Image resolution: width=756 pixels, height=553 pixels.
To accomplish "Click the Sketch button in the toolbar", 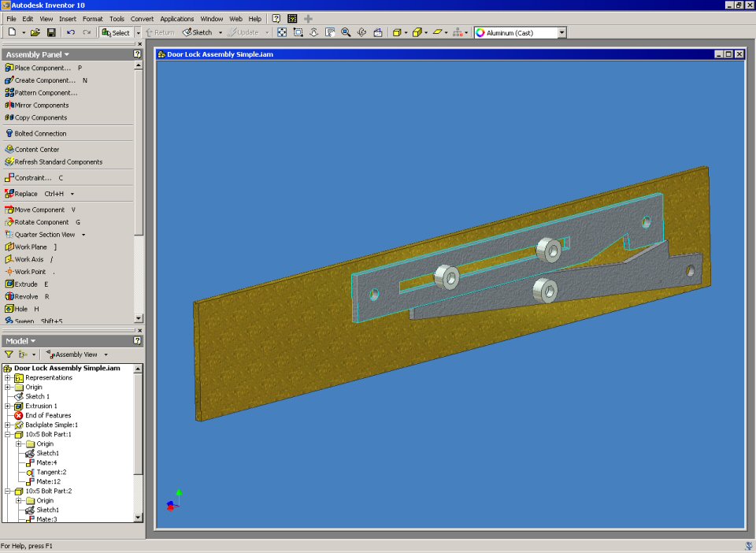I will click(x=198, y=32).
